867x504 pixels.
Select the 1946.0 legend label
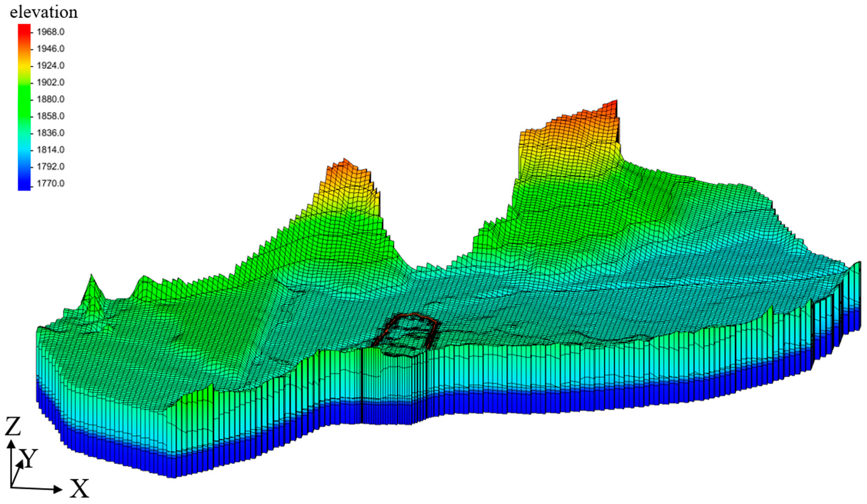coord(51,49)
